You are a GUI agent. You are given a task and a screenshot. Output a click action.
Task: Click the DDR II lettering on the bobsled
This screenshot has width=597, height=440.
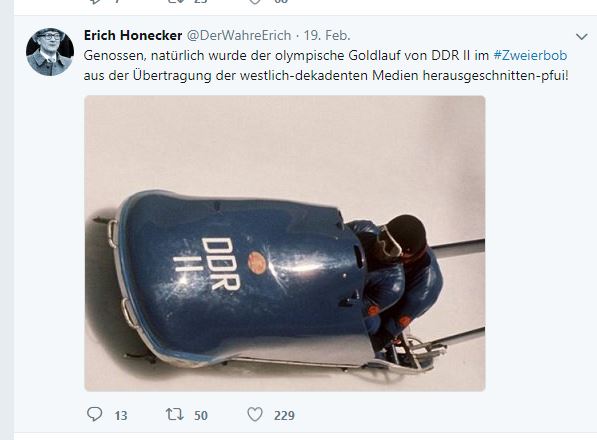209,264
